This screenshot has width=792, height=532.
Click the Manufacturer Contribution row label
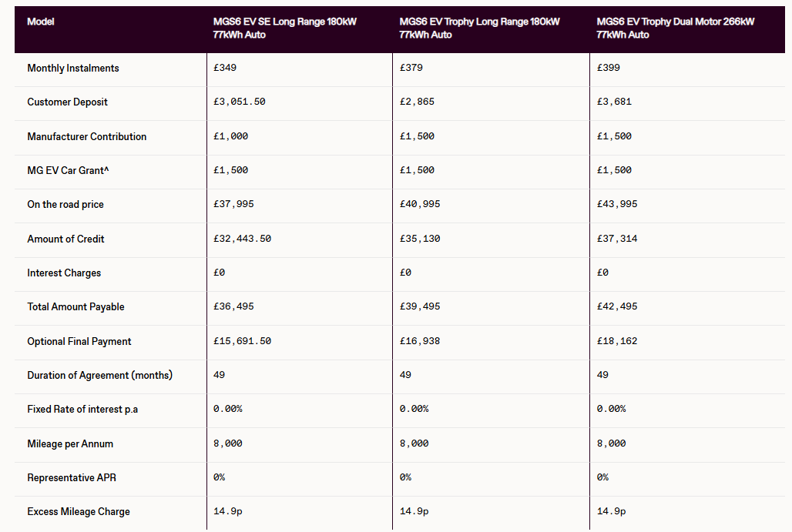(x=86, y=136)
